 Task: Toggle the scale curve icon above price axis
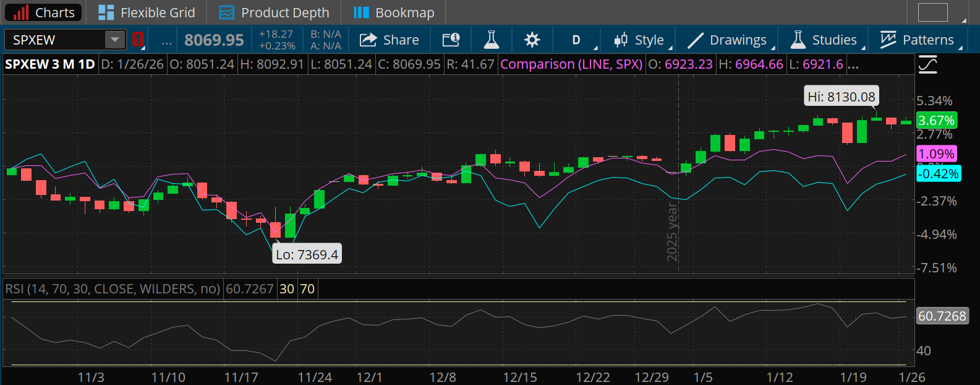tap(928, 64)
